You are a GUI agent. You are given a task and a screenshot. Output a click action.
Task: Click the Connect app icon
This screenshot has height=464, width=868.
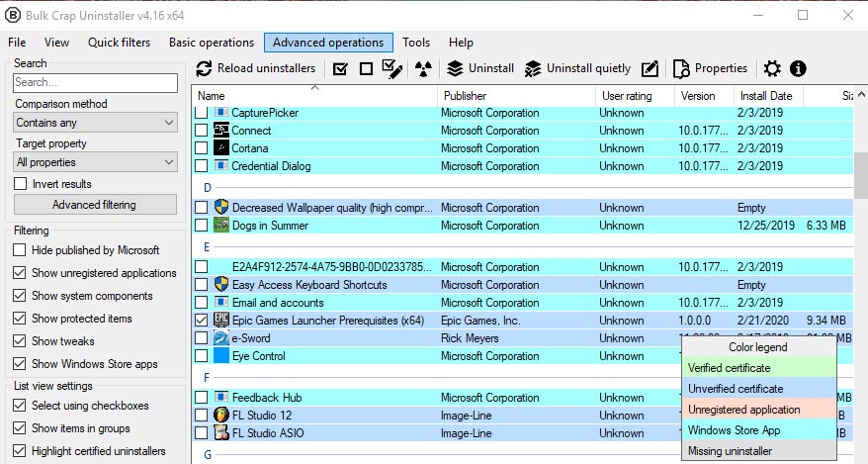(221, 131)
